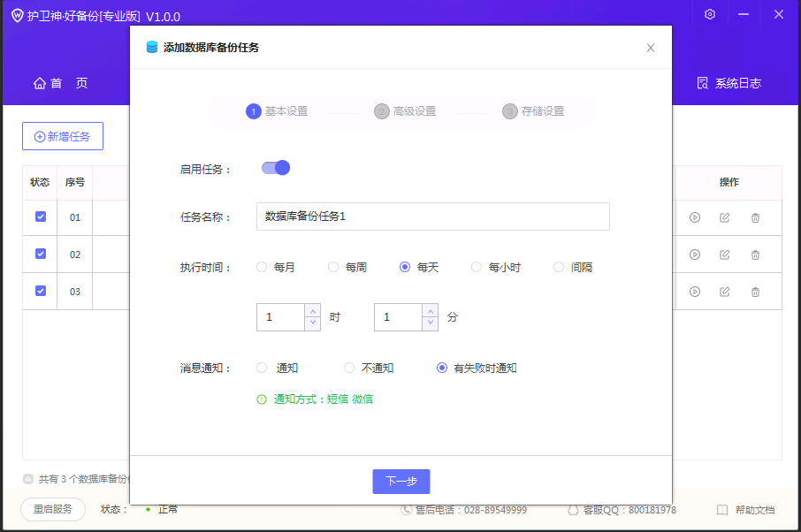This screenshot has width=801, height=532.
Task: Click the shield logo in title bar
Action: click(x=18, y=16)
